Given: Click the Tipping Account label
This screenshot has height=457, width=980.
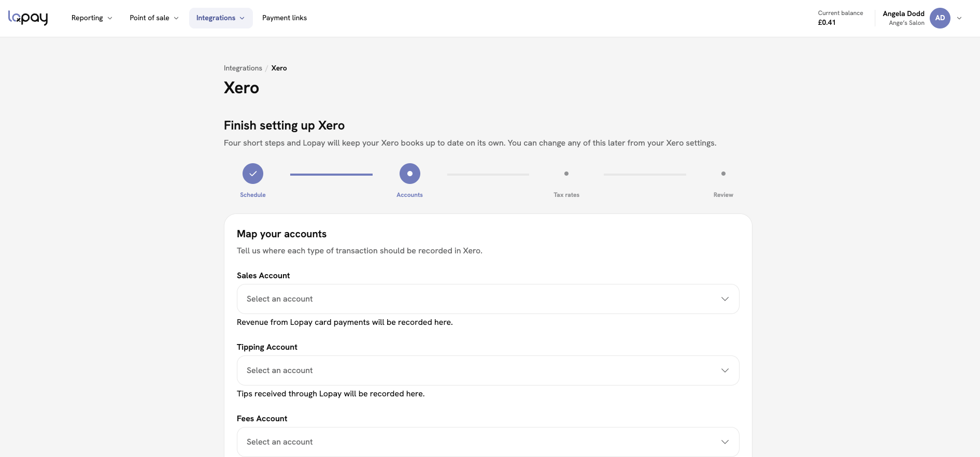Looking at the screenshot, I should 267,347.
